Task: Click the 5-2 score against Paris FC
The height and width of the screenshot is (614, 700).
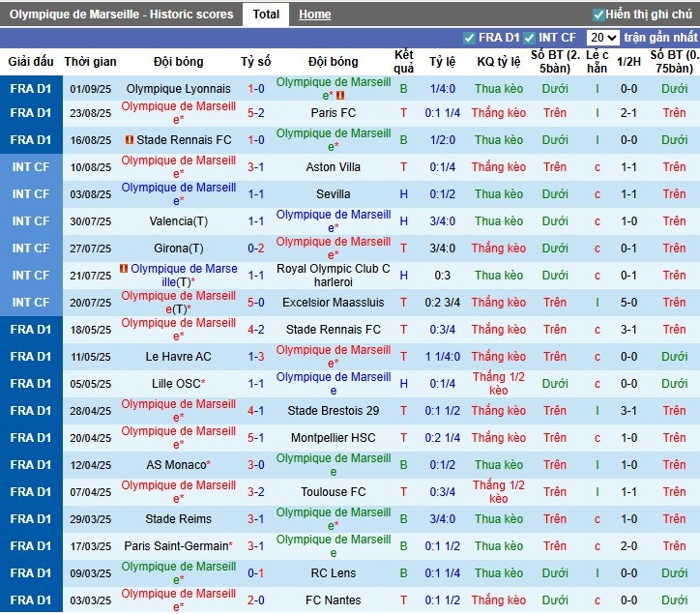Action: coord(256,113)
